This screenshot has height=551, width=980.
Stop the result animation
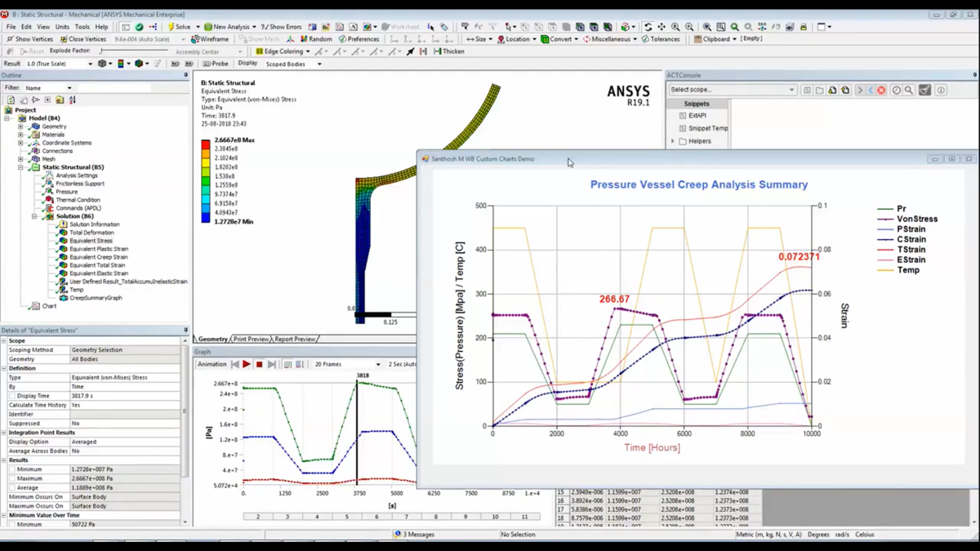point(259,364)
